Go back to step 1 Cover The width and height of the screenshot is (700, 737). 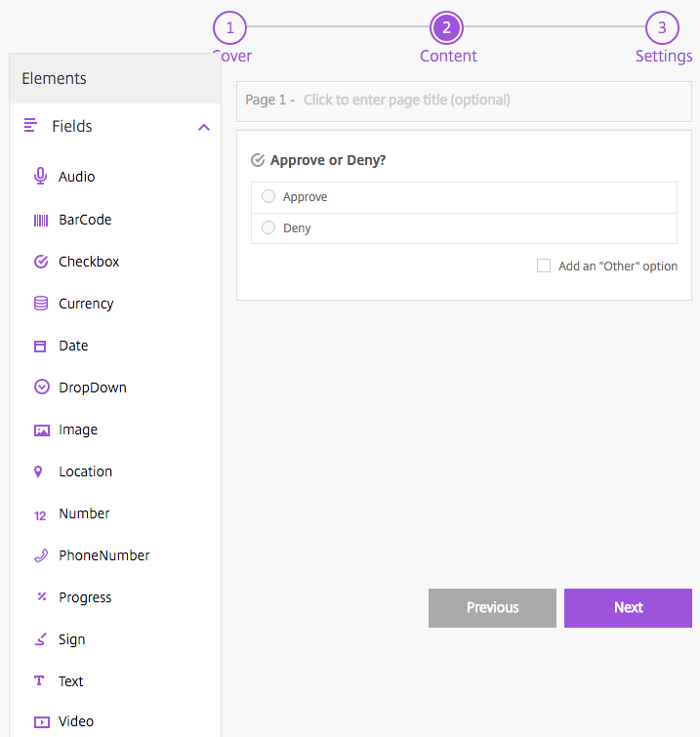(x=229, y=27)
